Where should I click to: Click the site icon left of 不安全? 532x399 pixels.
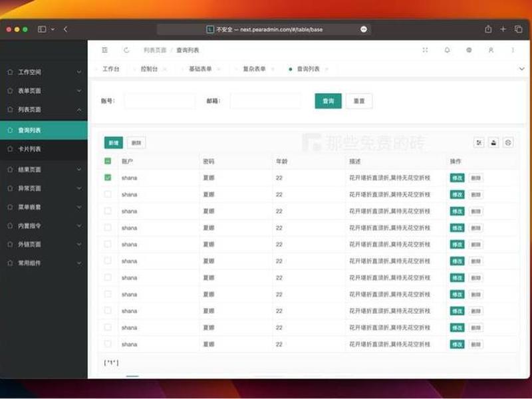210,29
